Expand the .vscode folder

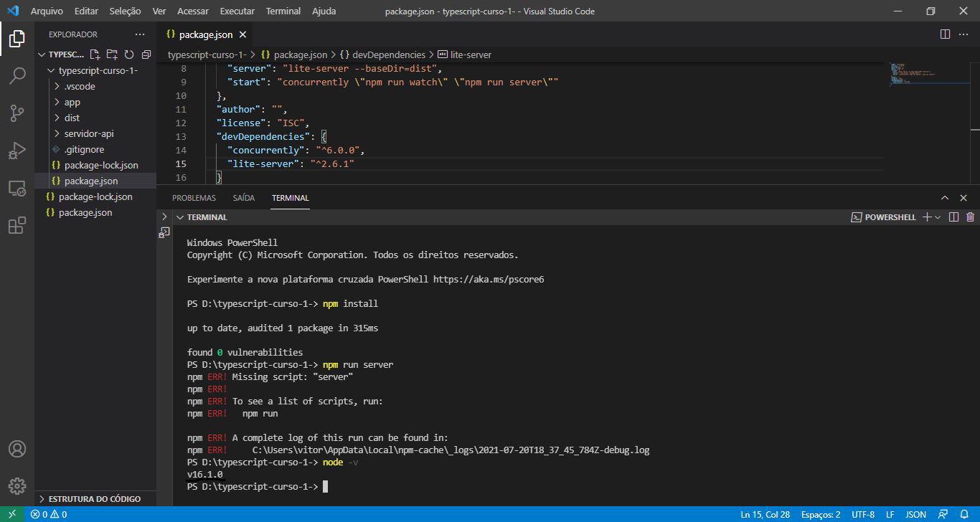click(x=80, y=86)
